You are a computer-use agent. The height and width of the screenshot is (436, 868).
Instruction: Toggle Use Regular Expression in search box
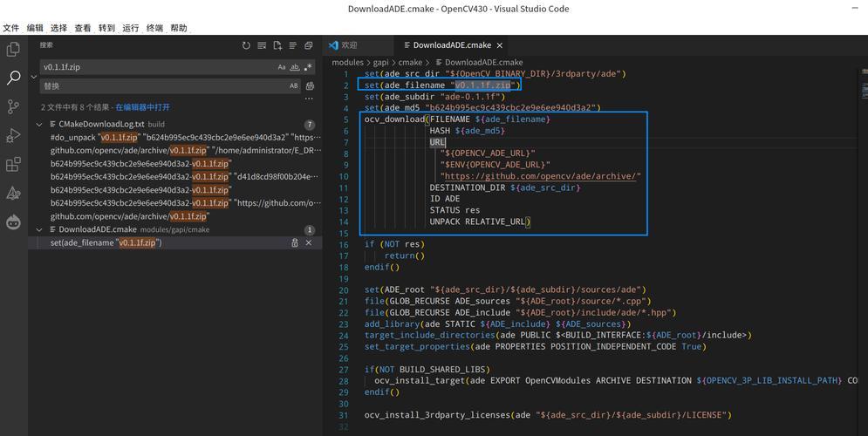point(308,67)
